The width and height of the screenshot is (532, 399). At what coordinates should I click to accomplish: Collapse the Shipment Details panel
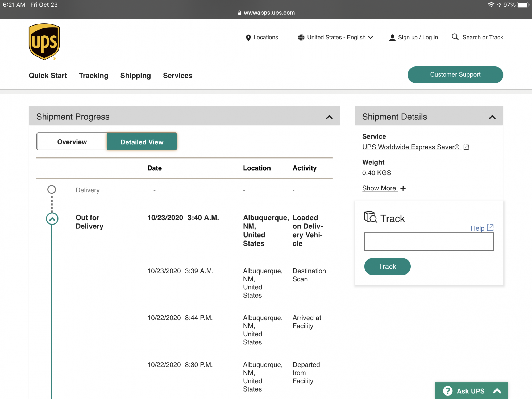pyautogui.click(x=492, y=117)
